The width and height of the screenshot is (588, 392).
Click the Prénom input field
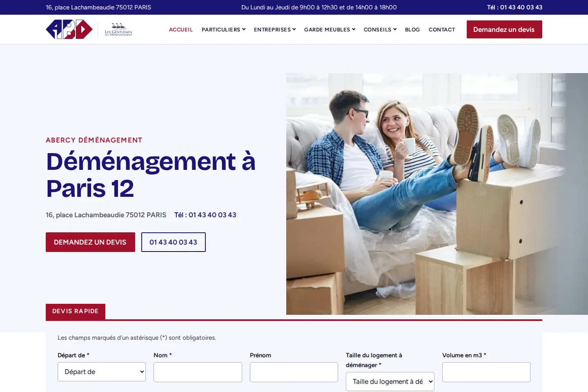294,372
